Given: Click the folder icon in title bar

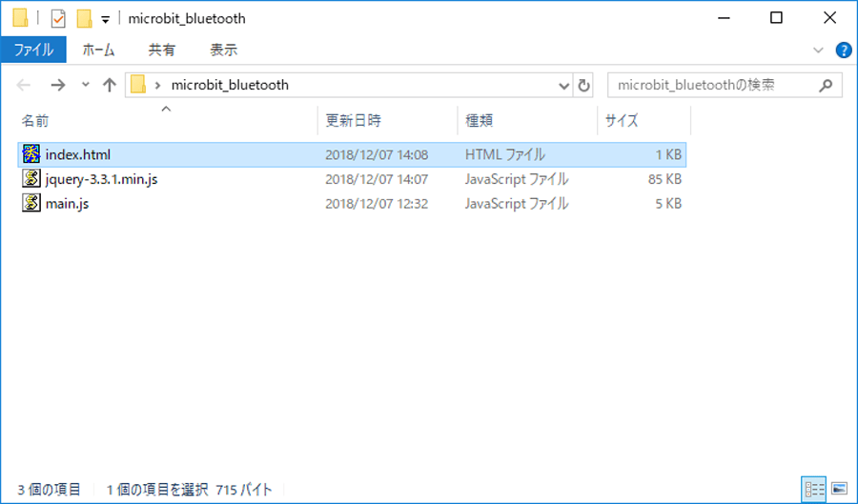Looking at the screenshot, I should click(x=20, y=18).
